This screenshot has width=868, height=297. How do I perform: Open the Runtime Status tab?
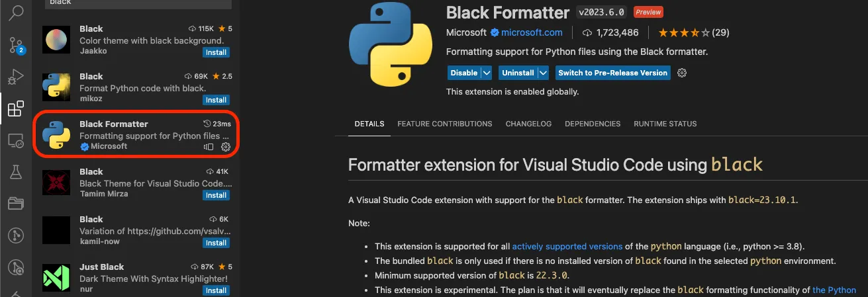coord(665,124)
